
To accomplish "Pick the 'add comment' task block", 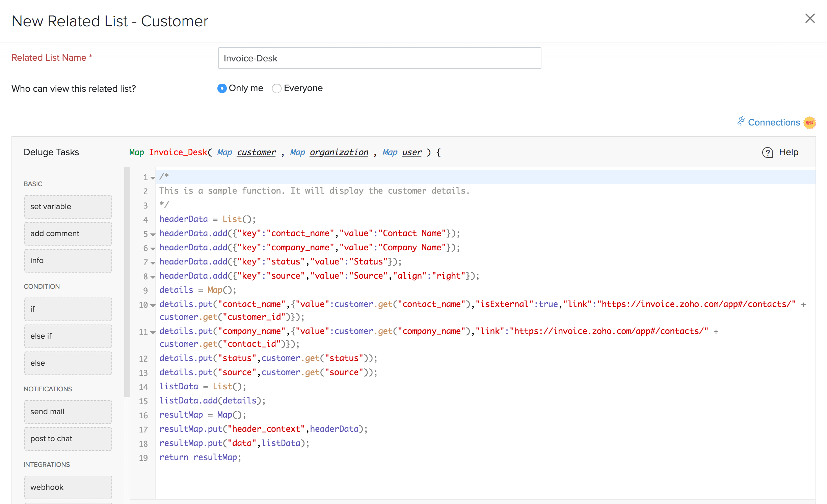I will coord(68,233).
